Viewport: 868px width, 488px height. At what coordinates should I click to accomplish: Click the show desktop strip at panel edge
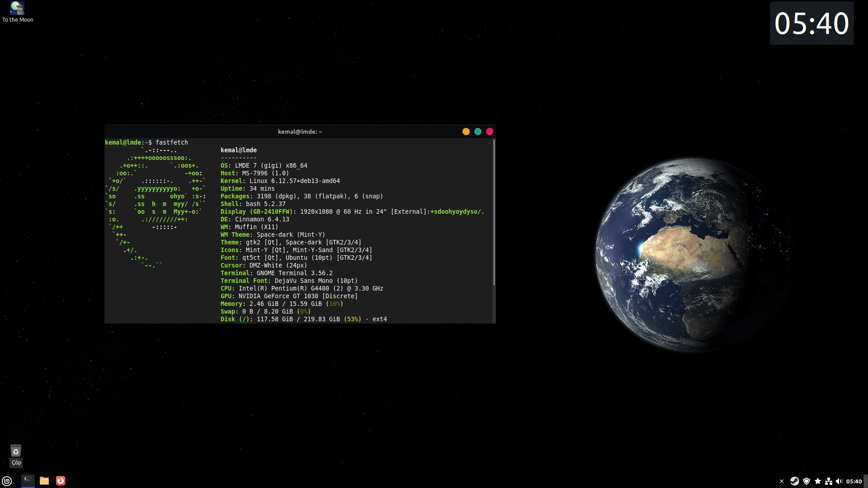point(866,481)
